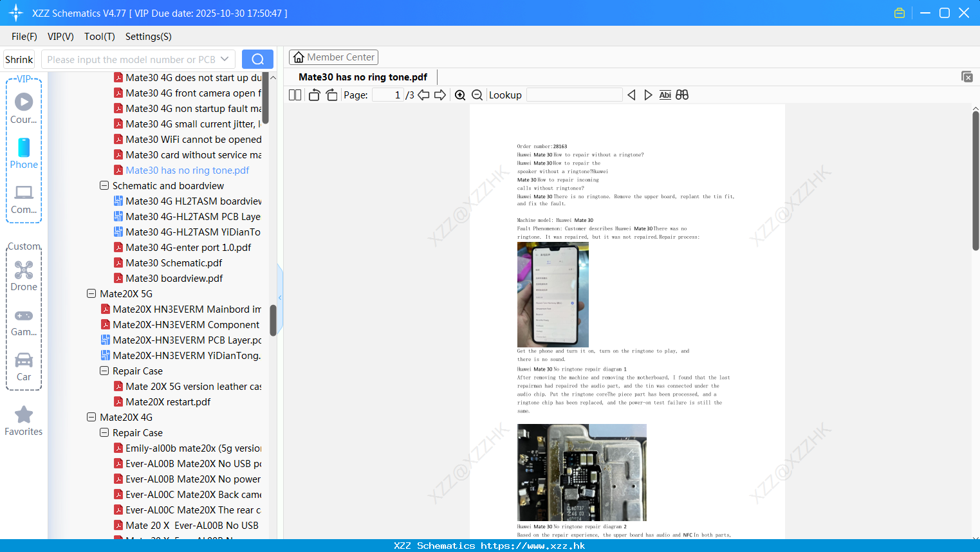Open Emily-al00b mate20x file
The width and height of the screenshot is (980, 552).
tap(188, 448)
